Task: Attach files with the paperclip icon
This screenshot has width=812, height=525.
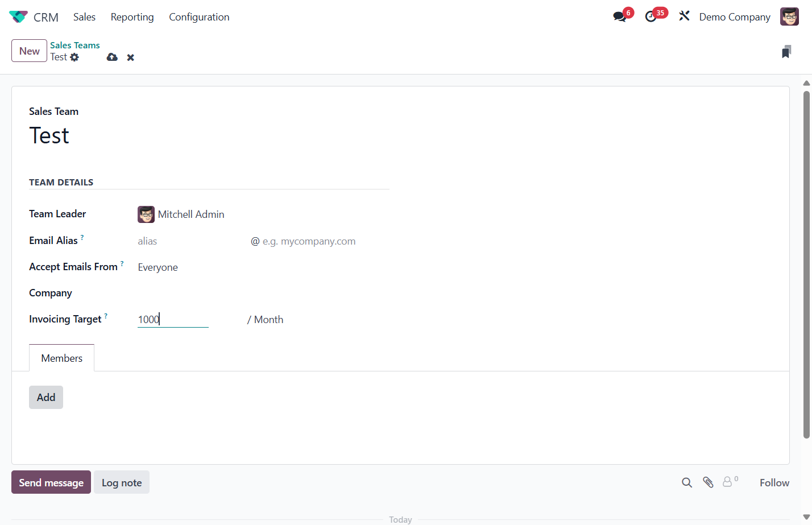Action: [x=708, y=482]
